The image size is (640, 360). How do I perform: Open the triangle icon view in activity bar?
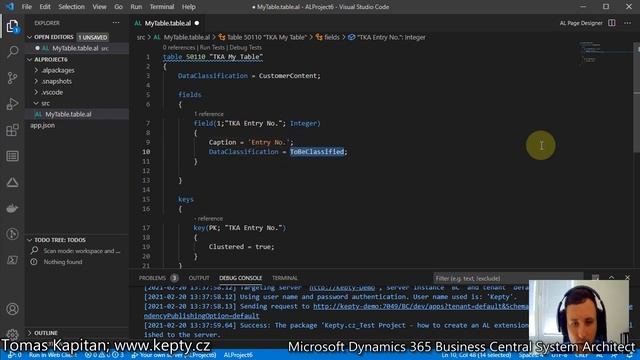tap(12, 182)
